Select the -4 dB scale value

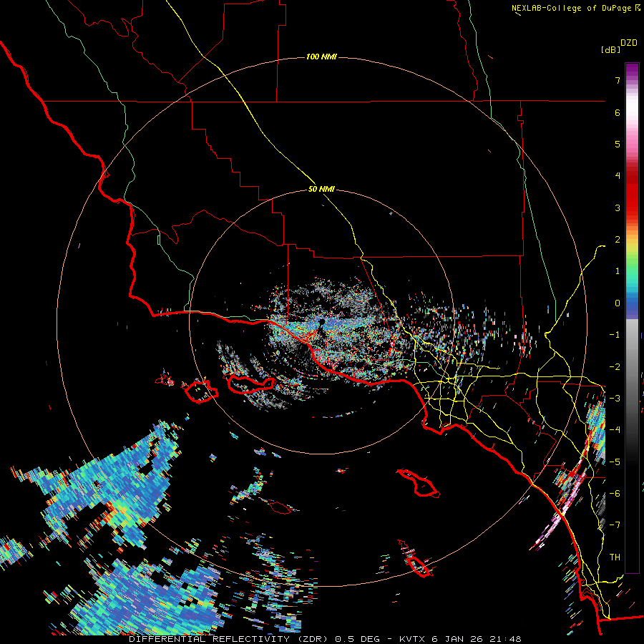point(615,430)
